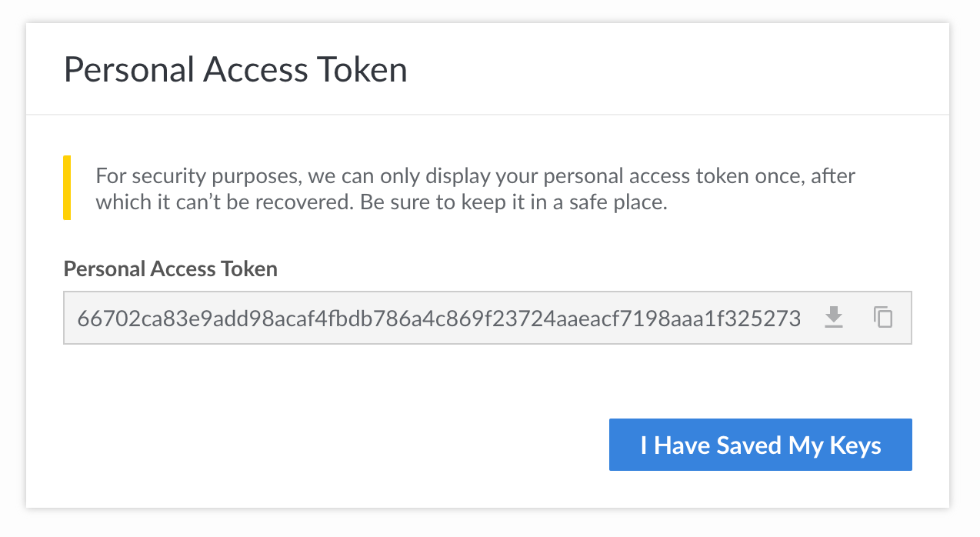Click the security purposes warning message

[473, 188]
